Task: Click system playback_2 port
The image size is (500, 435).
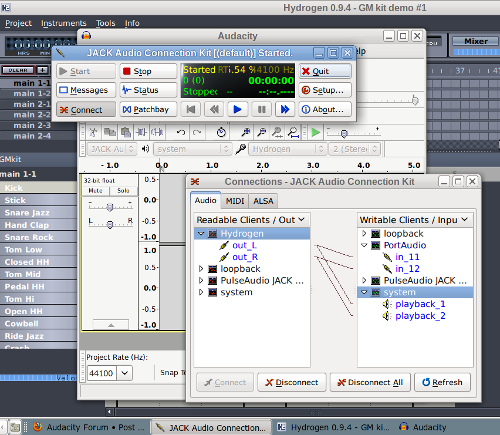Action: 420,316
